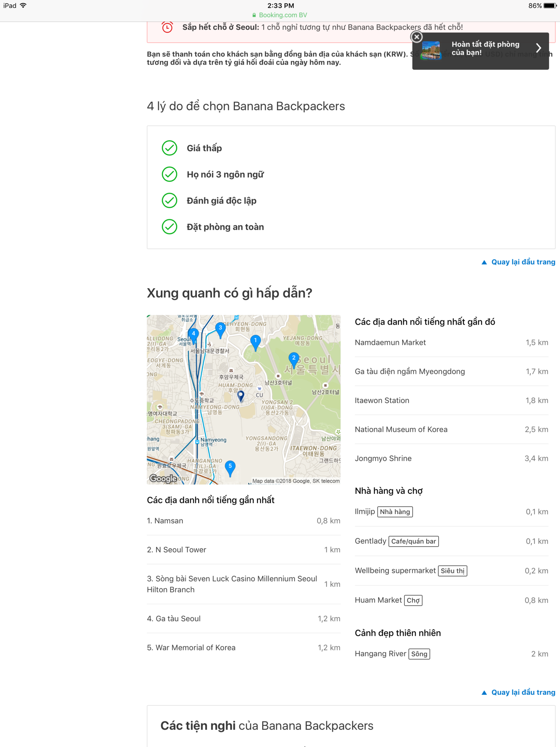Tap the 'Chợ' tag next to Huam Market
This screenshot has height=747, width=560.
pyautogui.click(x=413, y=600)
